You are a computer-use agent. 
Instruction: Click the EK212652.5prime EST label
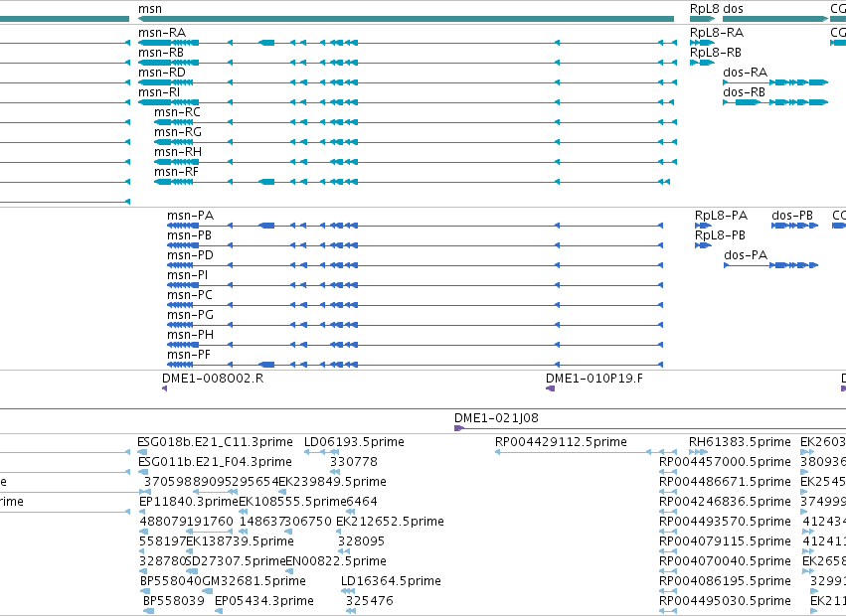pyautogui.click(x=390, y=522)
